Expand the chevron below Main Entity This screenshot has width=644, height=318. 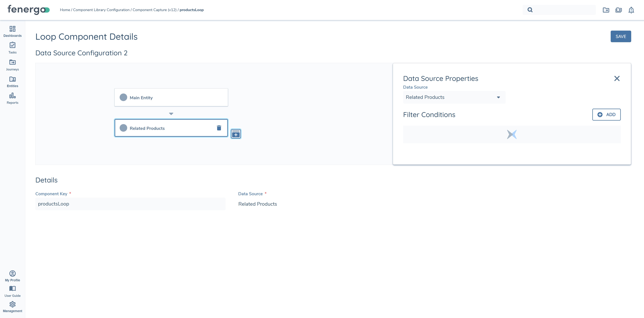(171, 114)
